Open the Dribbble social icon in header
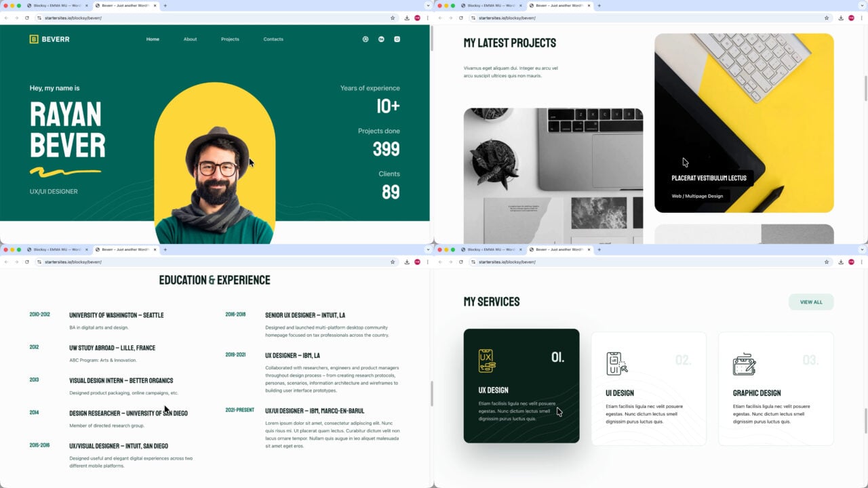 (366, 39)
